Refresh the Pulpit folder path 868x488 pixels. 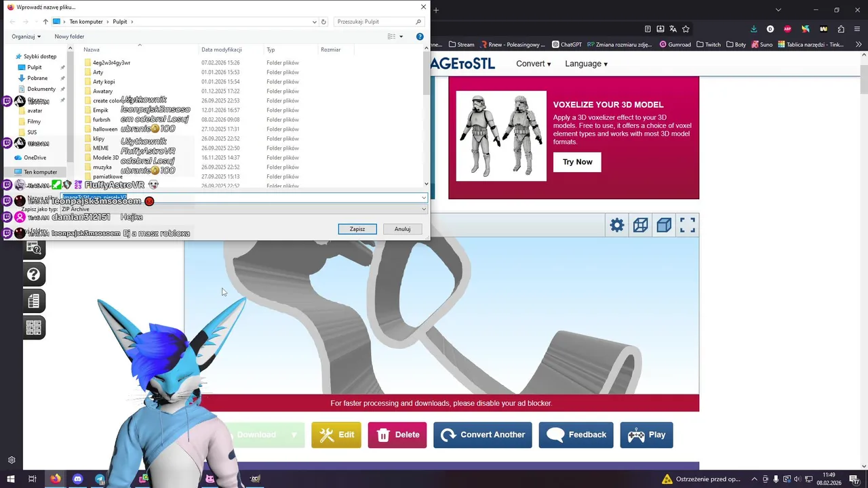(323, 22)
